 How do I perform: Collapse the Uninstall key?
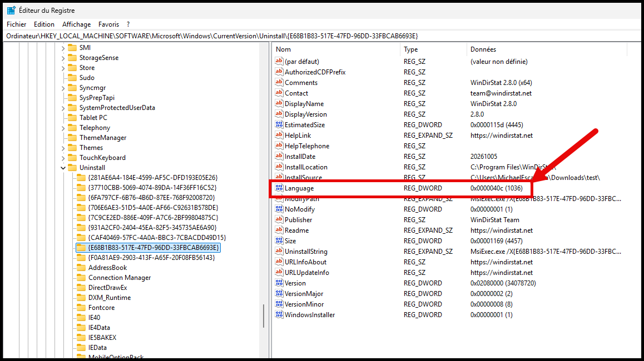coord(63,168)
